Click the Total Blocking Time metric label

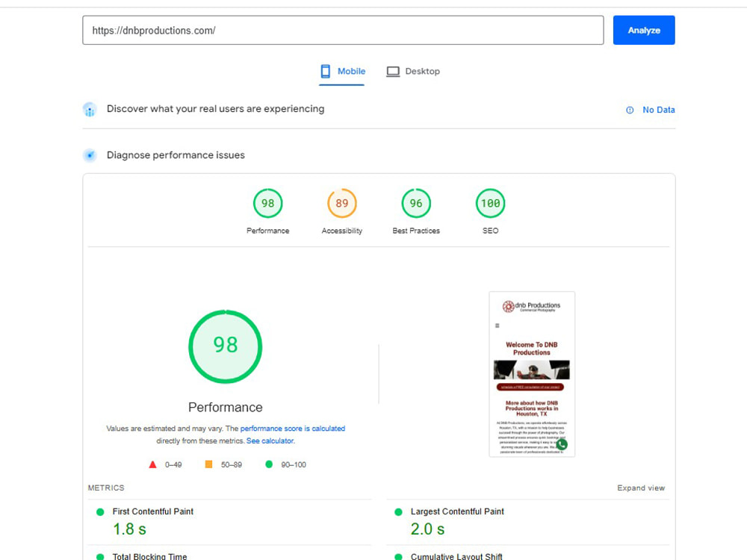[149, 556]
